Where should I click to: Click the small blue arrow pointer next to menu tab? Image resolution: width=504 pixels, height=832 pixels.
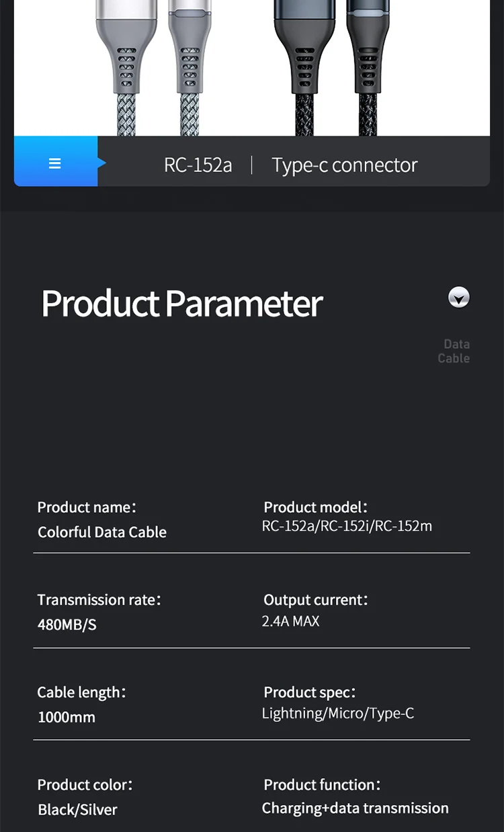(101, 163)
